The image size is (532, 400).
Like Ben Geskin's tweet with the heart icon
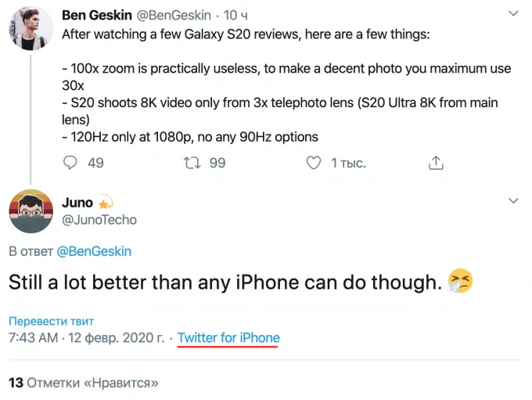(x=313, y=163)
